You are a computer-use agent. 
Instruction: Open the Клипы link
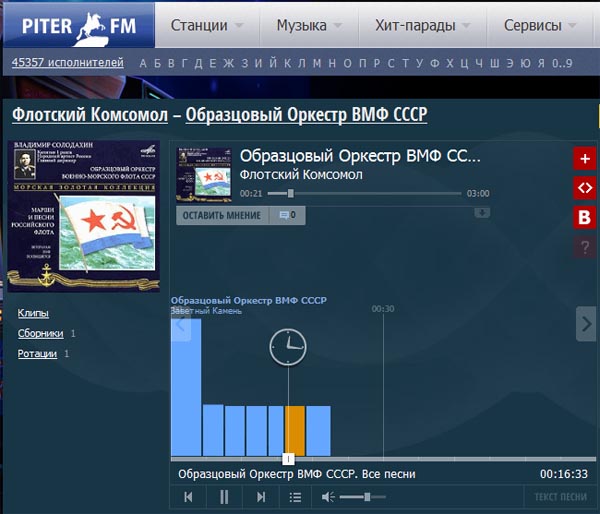[x=33, y=313]
